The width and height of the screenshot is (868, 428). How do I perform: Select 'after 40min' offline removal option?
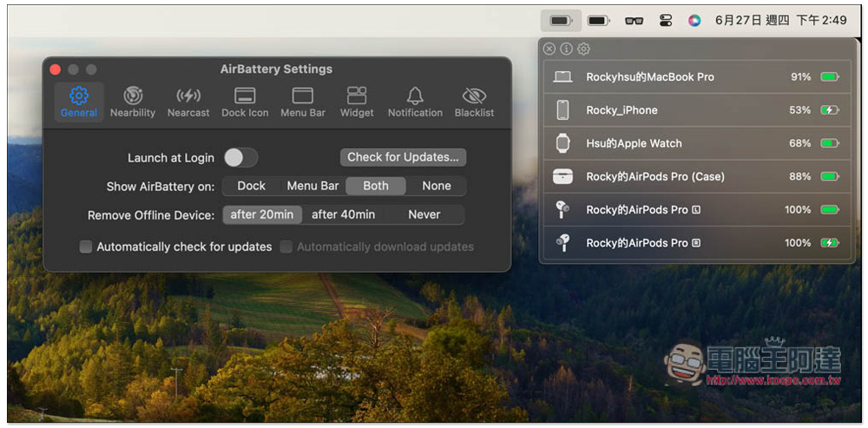[x=343, y=214]
